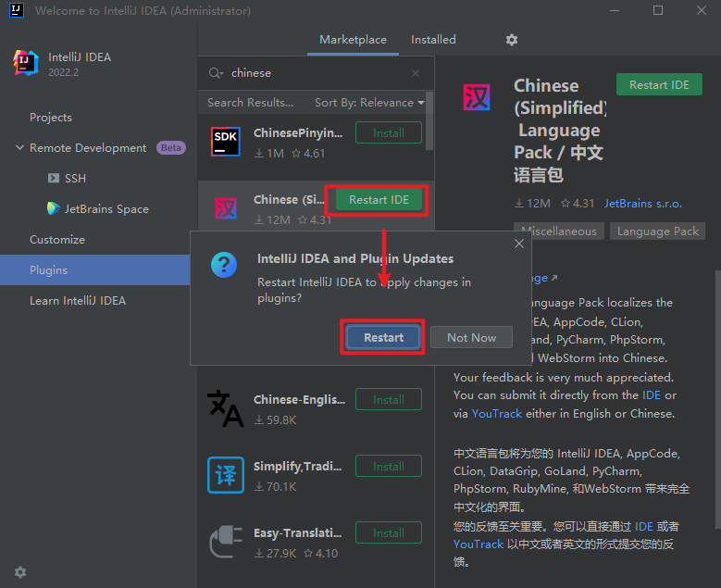Open the bottom-left options gear
The height and width of the screenshot is (588, 721).
pos(20,572)
